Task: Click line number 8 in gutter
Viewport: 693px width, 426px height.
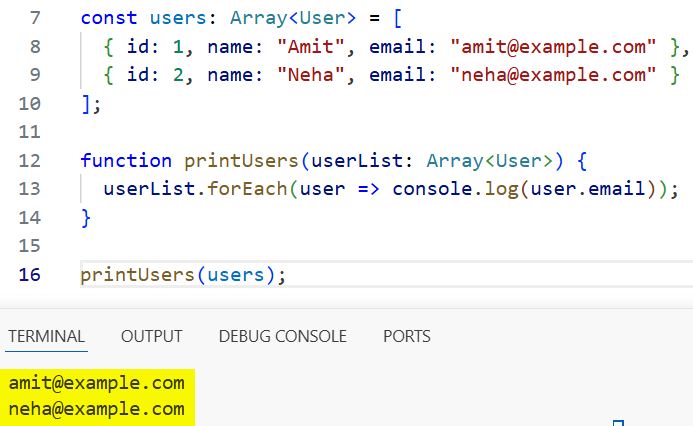Action: coord(35,46)
